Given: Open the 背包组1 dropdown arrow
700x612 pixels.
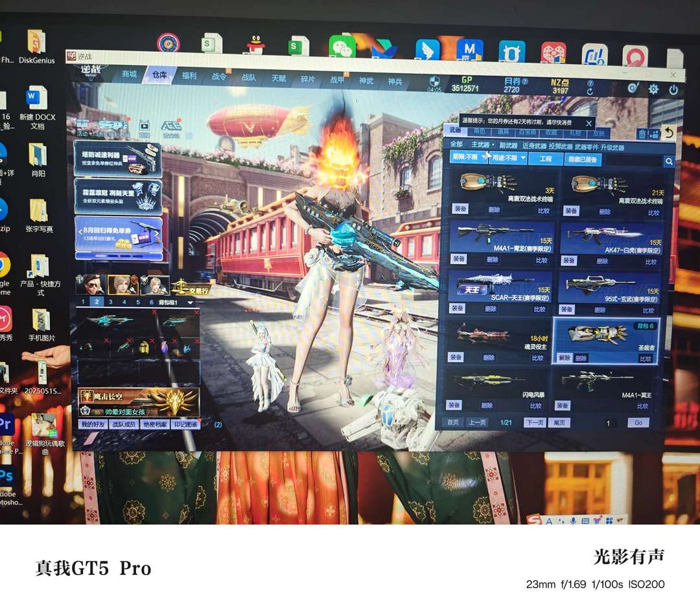Looking at the screenshot, I should pyautogui.click(x=190, y=302).
